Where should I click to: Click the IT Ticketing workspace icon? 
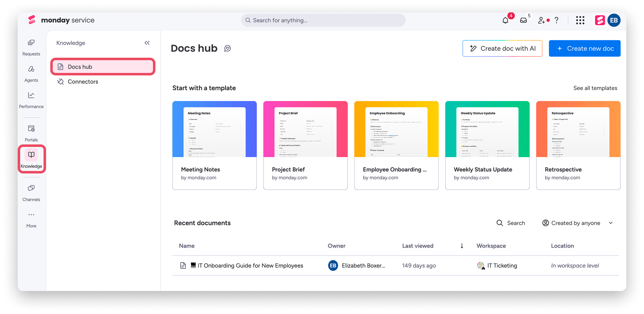tap(481, 266)
